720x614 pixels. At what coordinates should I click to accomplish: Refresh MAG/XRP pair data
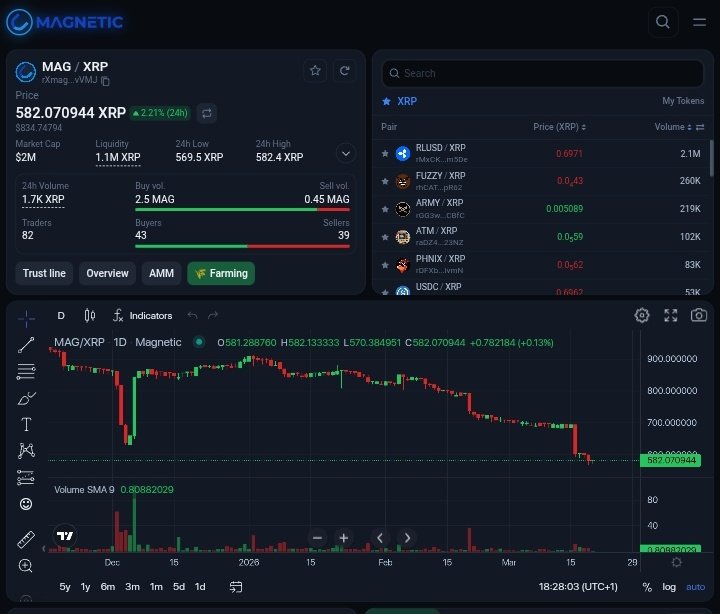coord(344,70)
